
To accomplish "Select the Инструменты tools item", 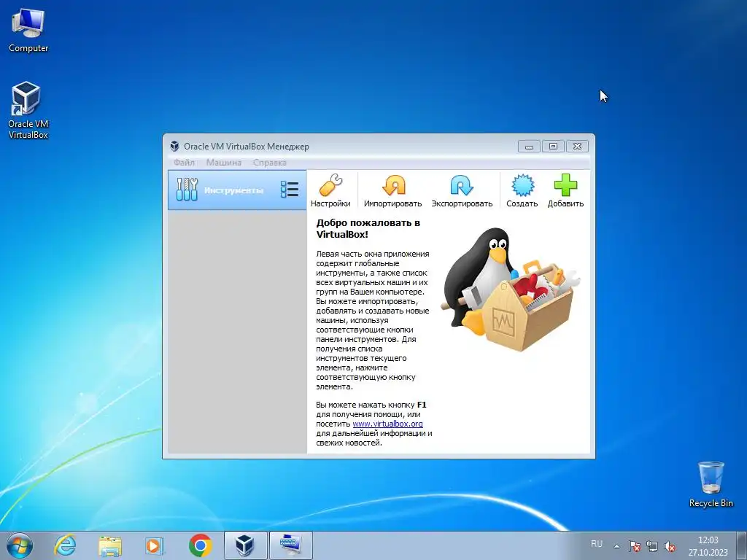I will tap(237, 190).
